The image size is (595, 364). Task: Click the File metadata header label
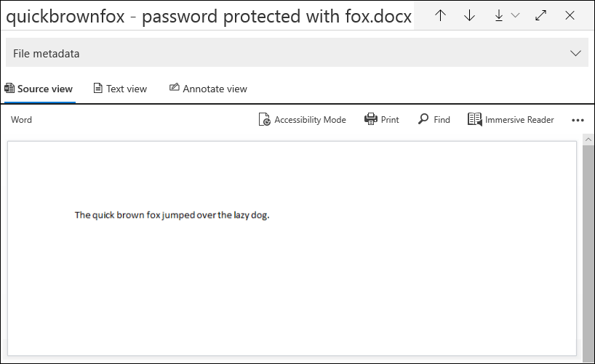[47, 53]
